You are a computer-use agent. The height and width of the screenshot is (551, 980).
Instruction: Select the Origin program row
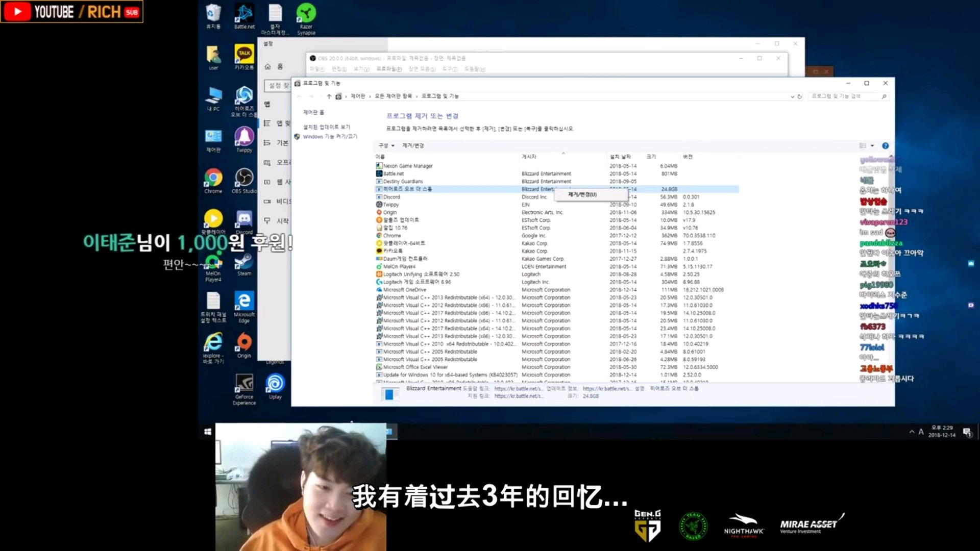point(556,212)
